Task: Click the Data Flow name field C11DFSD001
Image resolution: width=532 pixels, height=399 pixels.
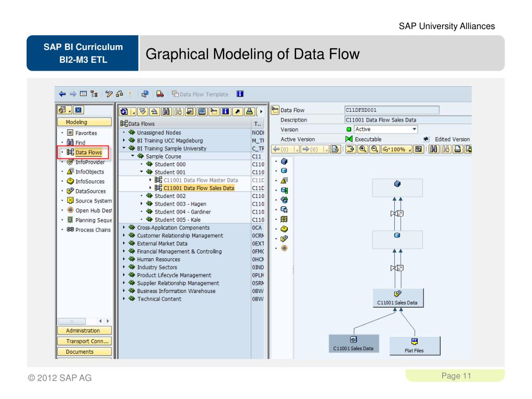Action: click(392, 110)
